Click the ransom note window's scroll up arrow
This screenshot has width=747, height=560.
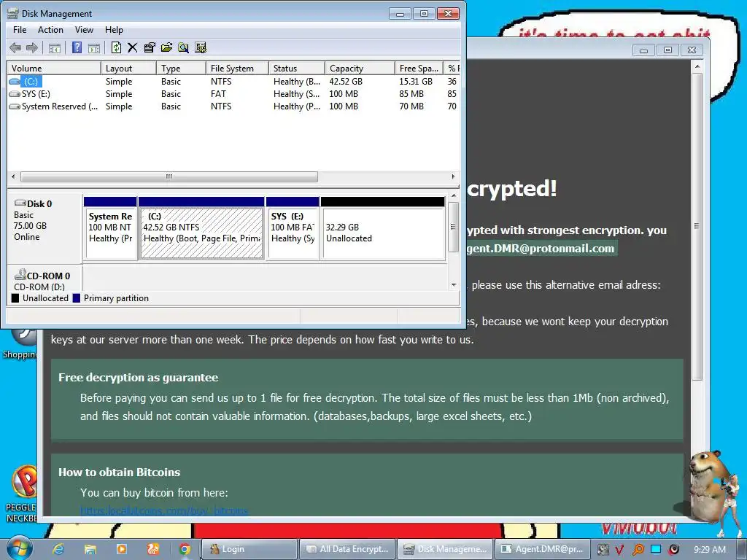click(x=697, y=66)
